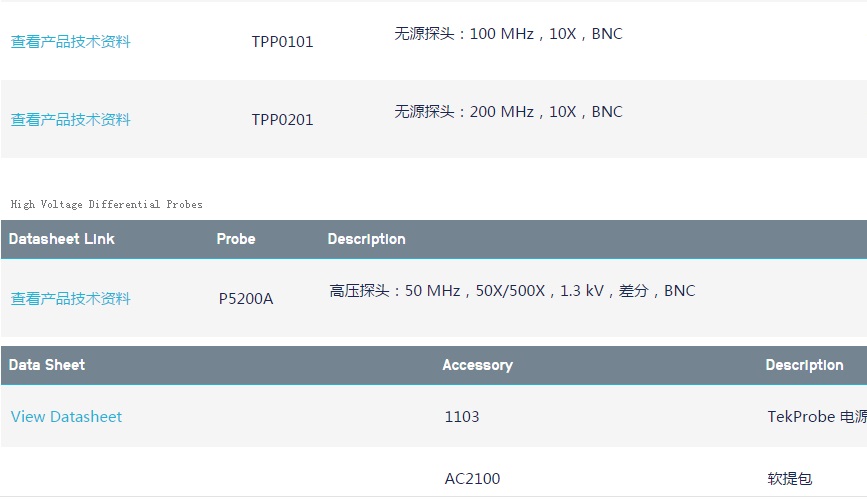Click the Datasheet Link column header
The height and width of the screenshot is (499, 867).
tap(62, 239)
